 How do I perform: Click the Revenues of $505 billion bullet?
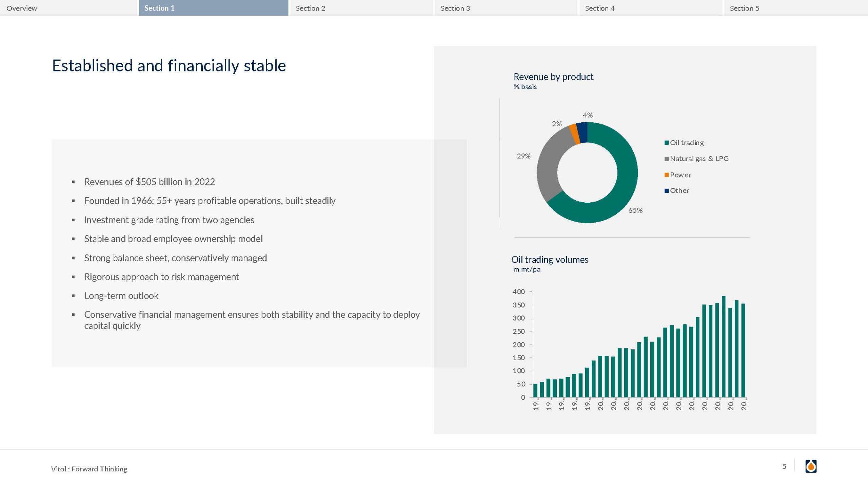tap(150, 182)
